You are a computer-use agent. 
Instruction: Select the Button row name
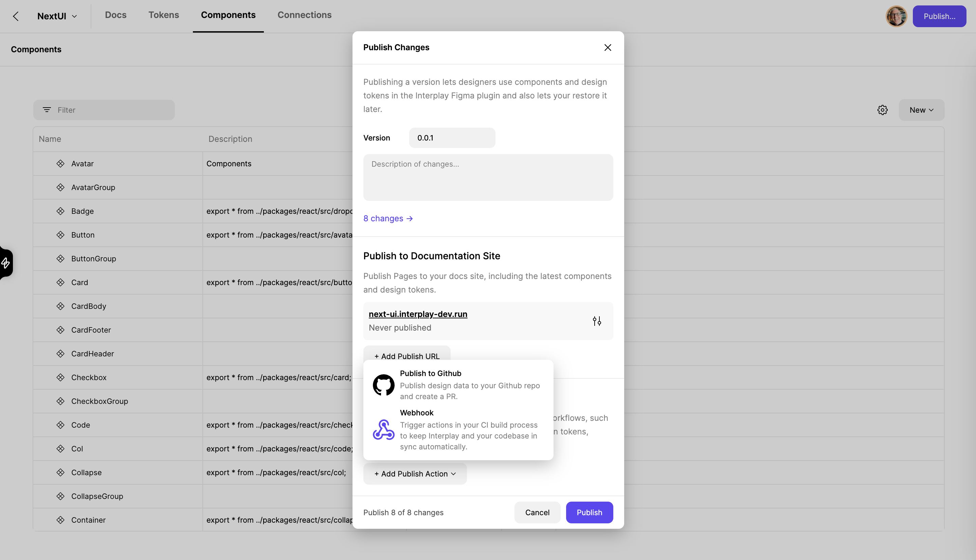tap(83, 235)
